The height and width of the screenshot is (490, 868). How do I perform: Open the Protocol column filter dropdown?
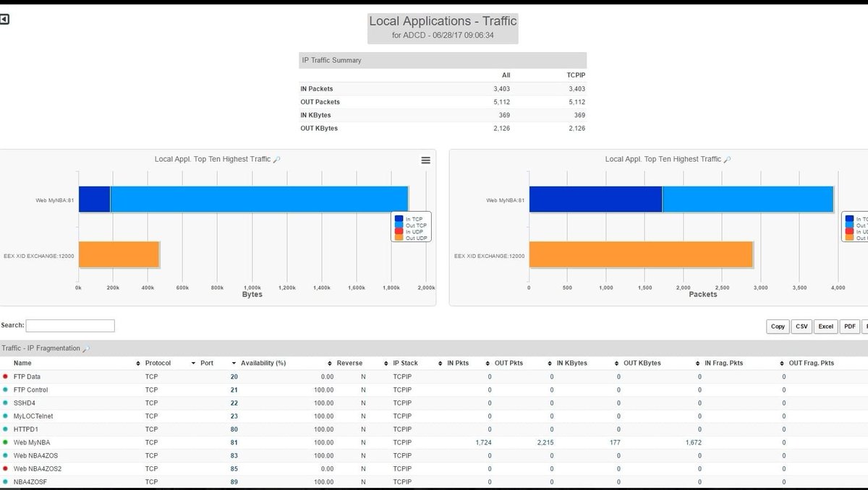click(192, 363)
